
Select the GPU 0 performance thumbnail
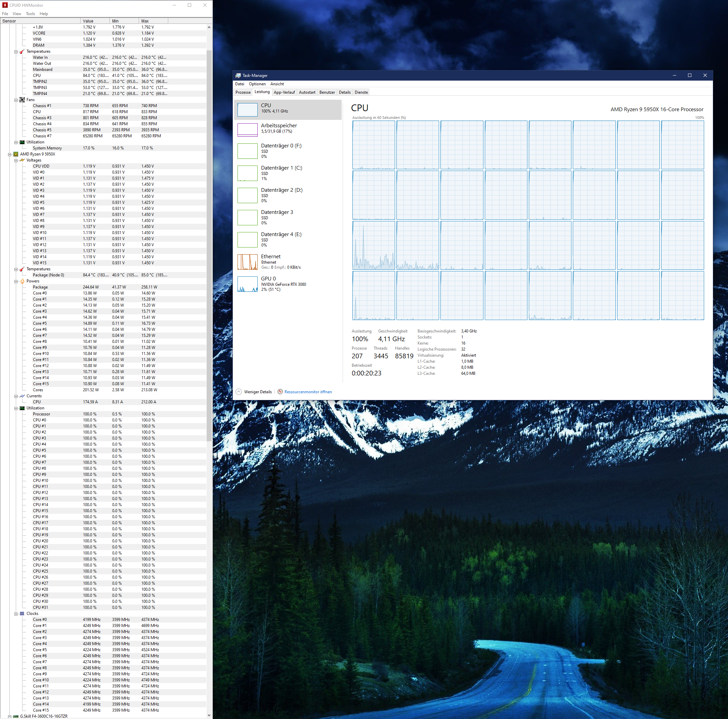click(x=247, y=284)
